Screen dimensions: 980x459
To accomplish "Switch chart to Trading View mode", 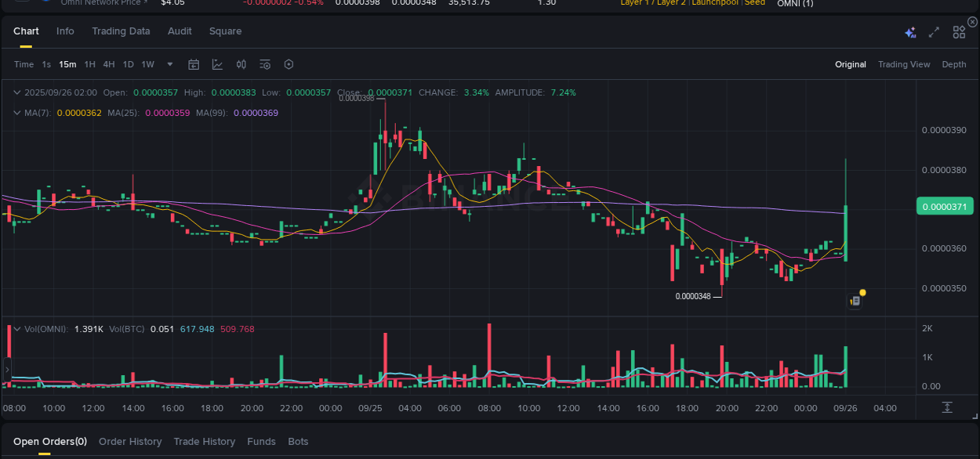I will click(x=904, y=64).
